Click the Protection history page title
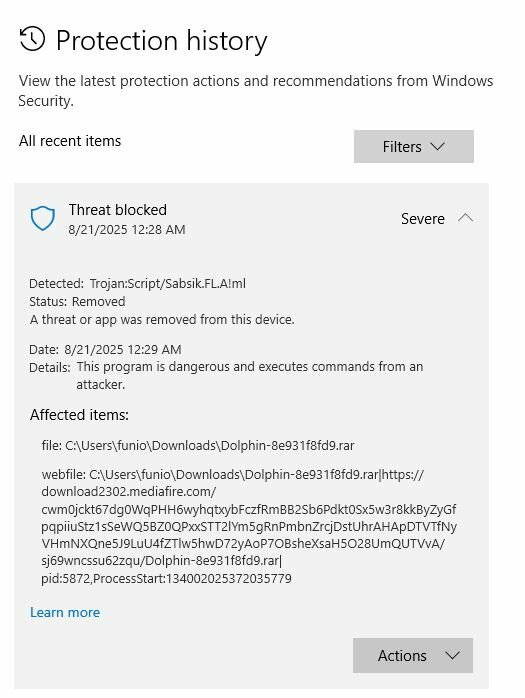 tap(161, 41)
